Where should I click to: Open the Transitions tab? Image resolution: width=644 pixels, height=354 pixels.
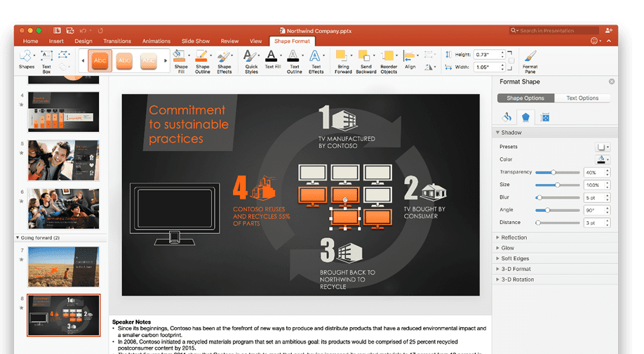coord(117,41)
